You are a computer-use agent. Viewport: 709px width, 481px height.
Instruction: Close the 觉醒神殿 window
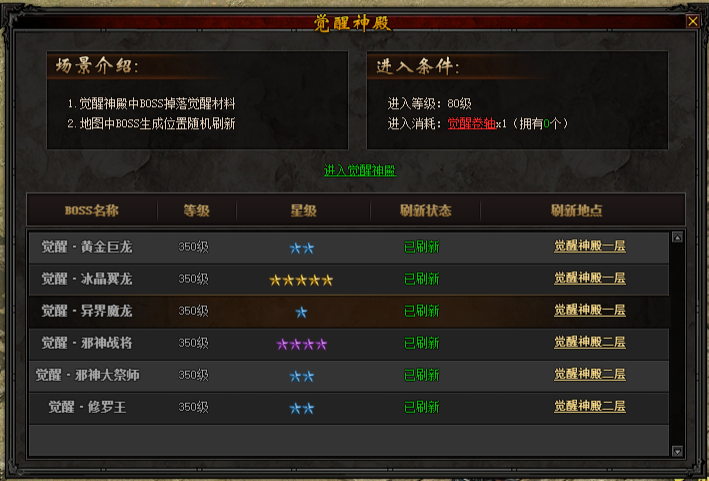(x=692, y=21)
